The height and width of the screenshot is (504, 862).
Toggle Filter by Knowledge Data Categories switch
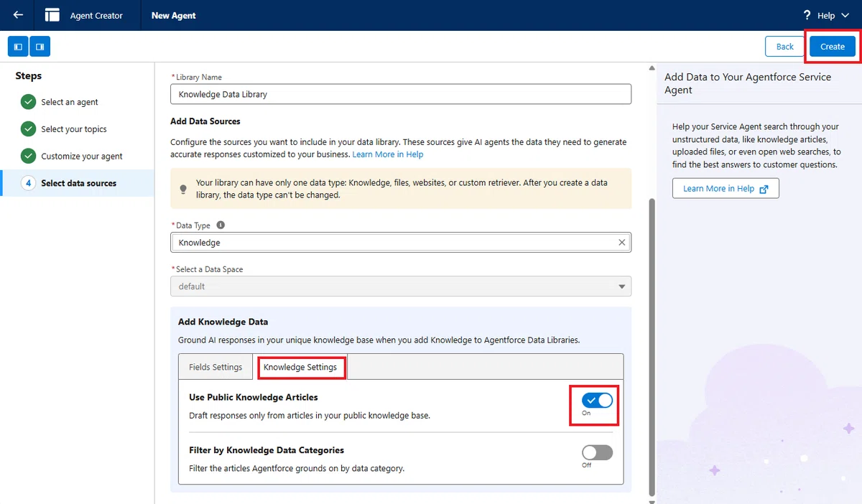pyautogui.click(x=597, y=452)
